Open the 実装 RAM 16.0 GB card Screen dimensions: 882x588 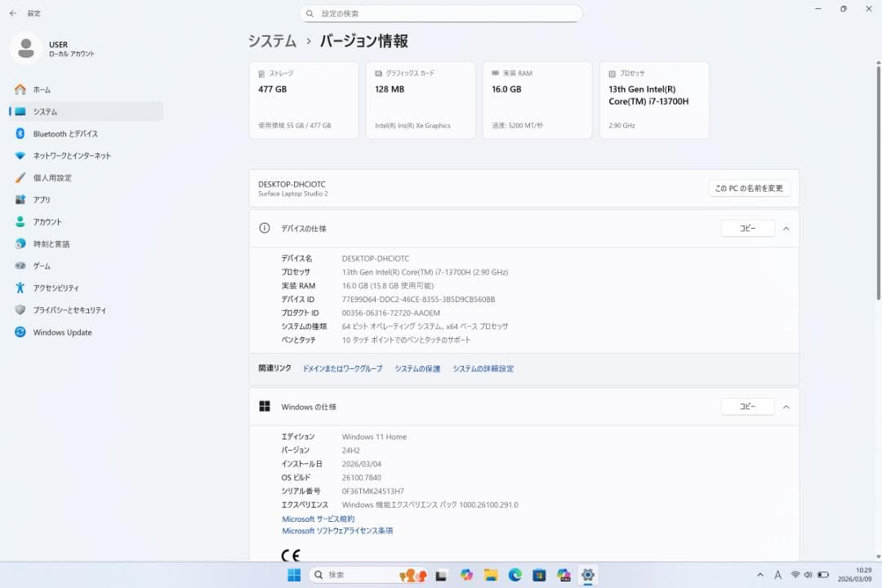pyautogui.click(x=537, y=100)
